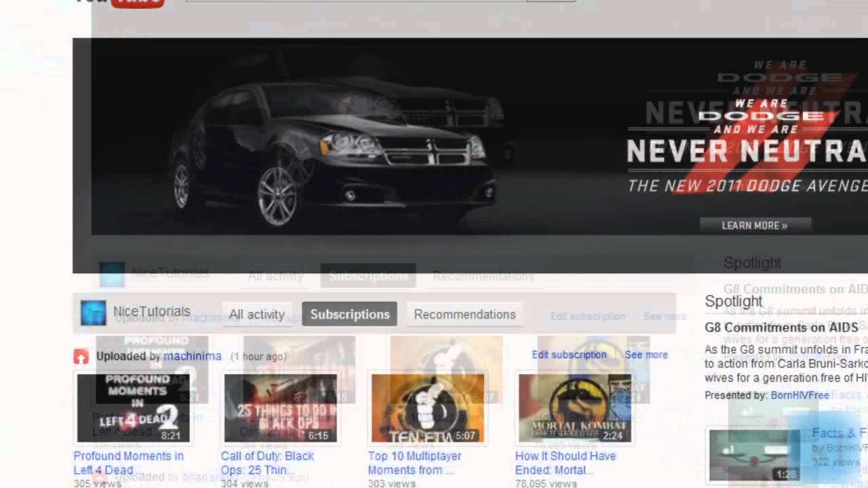Open Mortal Kombat video thumbnail
The height and width of the screenshot is (488, 868).
[x=574, y=408]
